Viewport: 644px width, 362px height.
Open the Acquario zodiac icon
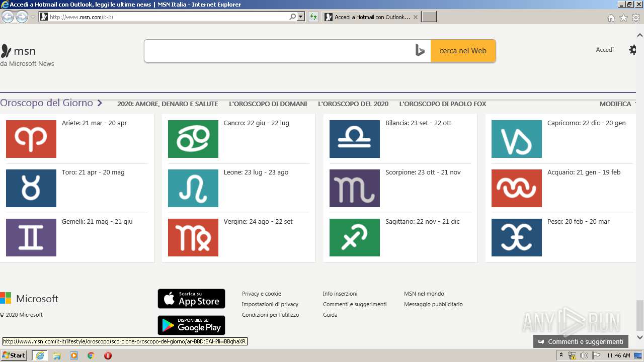coord(517,188)
